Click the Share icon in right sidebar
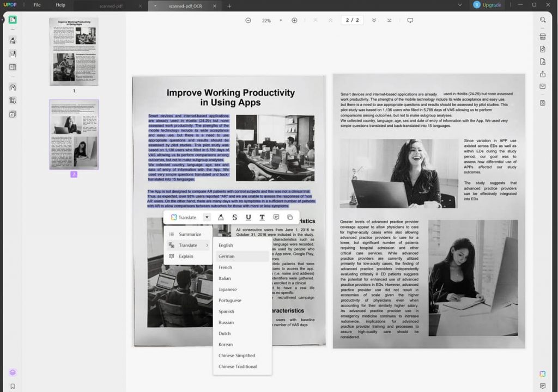 click(542, 74)
